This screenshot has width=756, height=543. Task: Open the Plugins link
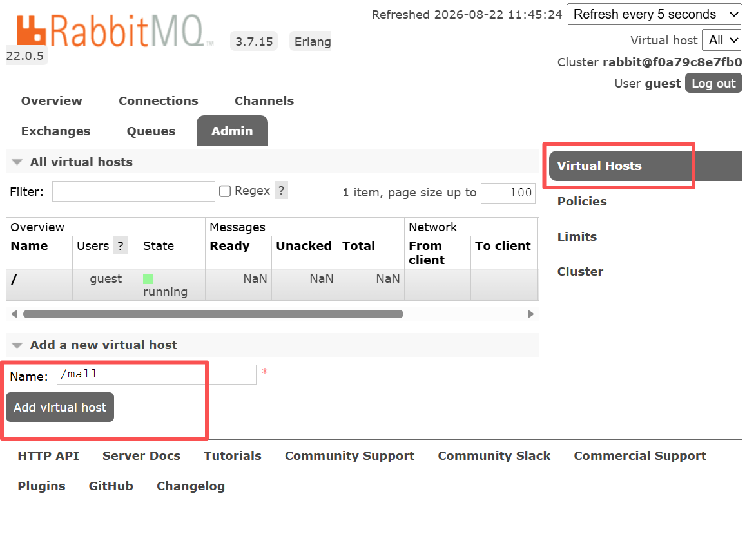[x=41, y=486]
